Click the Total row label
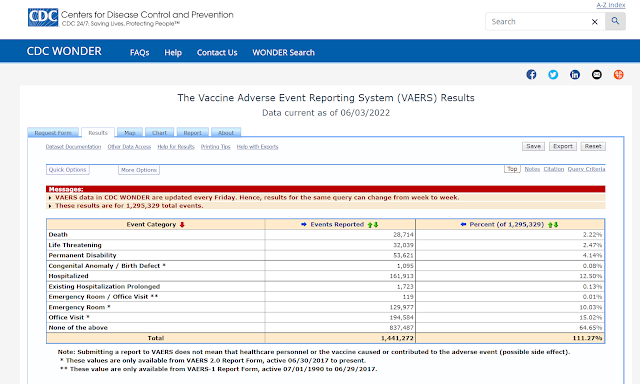The height and width of the screenshot is (384, 640). [156, 338]
